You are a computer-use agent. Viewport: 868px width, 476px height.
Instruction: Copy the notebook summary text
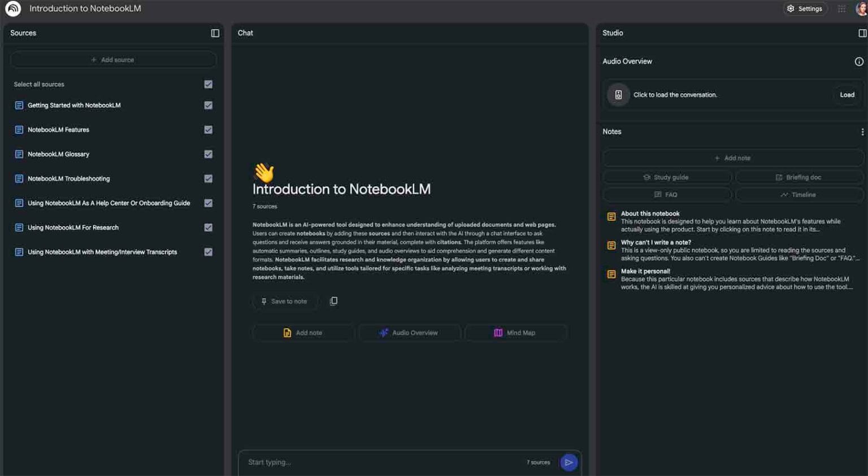click(x=333, y=301)
